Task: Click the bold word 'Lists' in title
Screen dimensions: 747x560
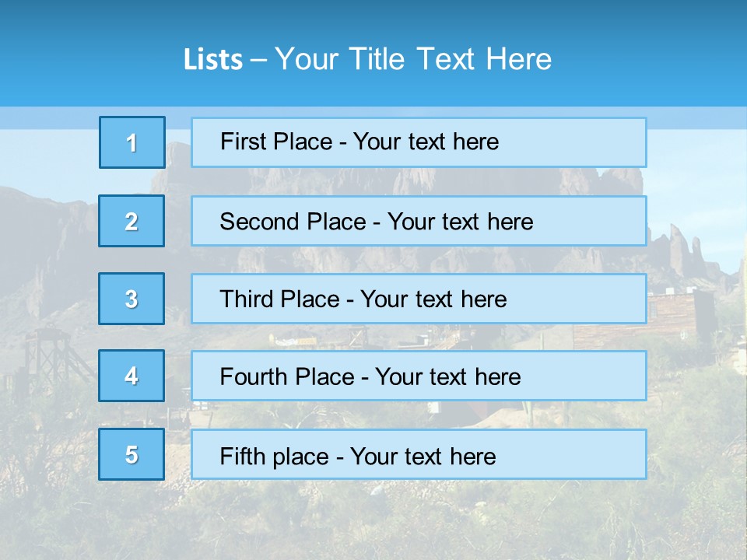Action: pos(213,60)
